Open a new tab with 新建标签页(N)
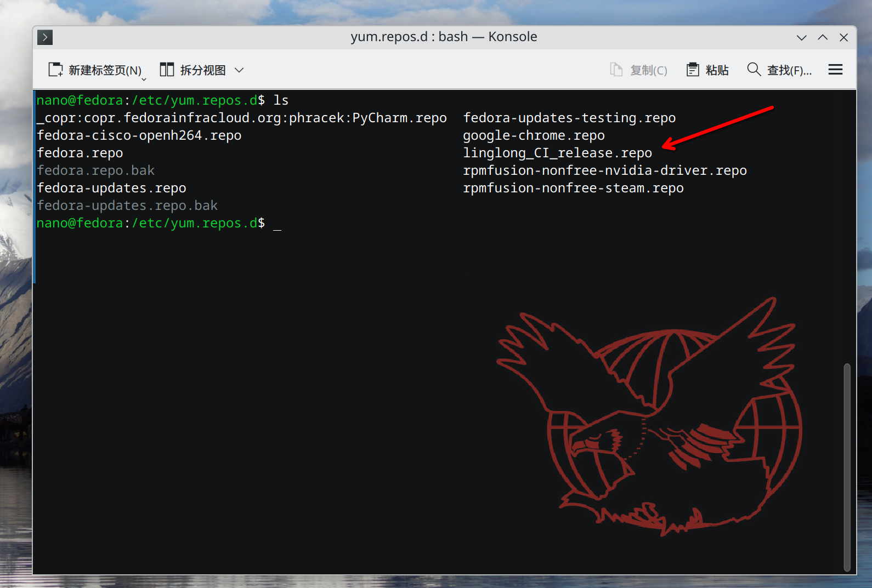This screenshot has height=588, width=872. (95, 70)
